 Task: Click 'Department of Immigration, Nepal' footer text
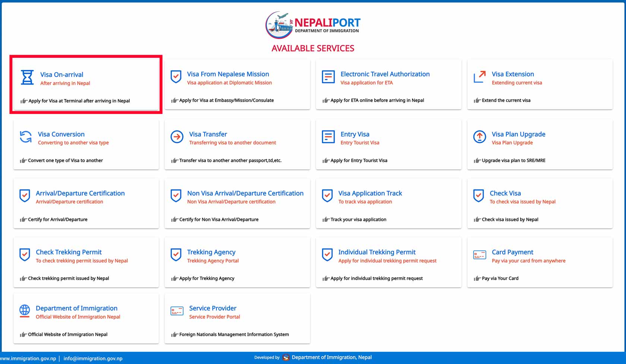tap(332, 357)
